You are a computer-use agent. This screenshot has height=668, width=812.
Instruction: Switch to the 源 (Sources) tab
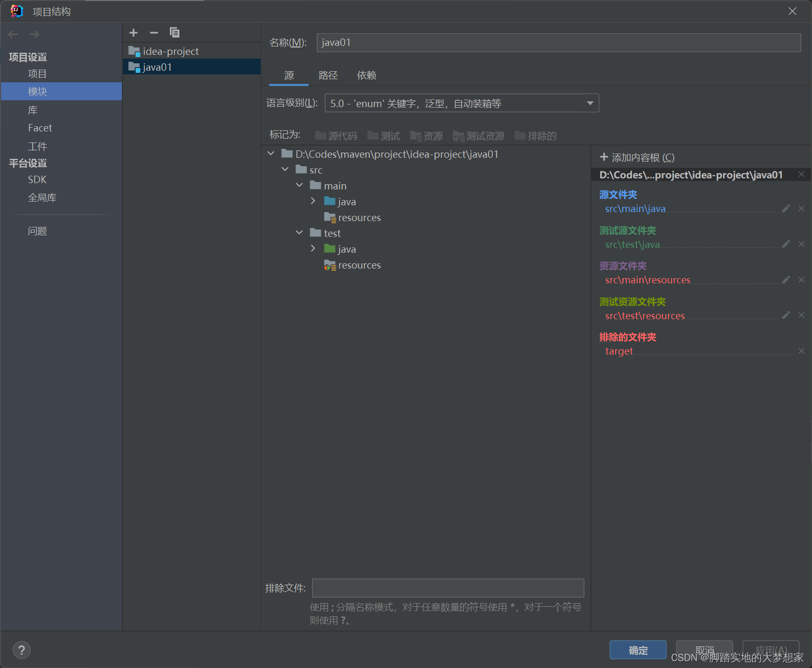(x=289, y=75)
